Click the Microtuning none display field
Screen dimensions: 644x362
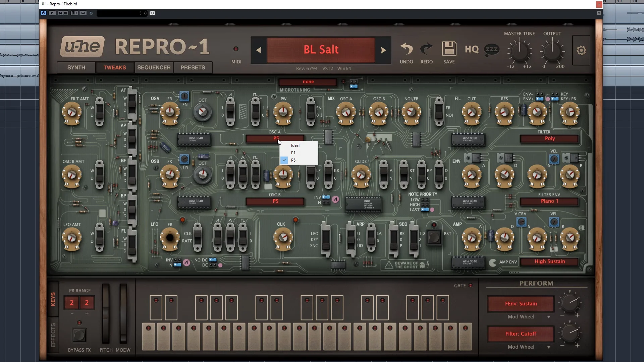pyautogui.click(x=308, y=82)
